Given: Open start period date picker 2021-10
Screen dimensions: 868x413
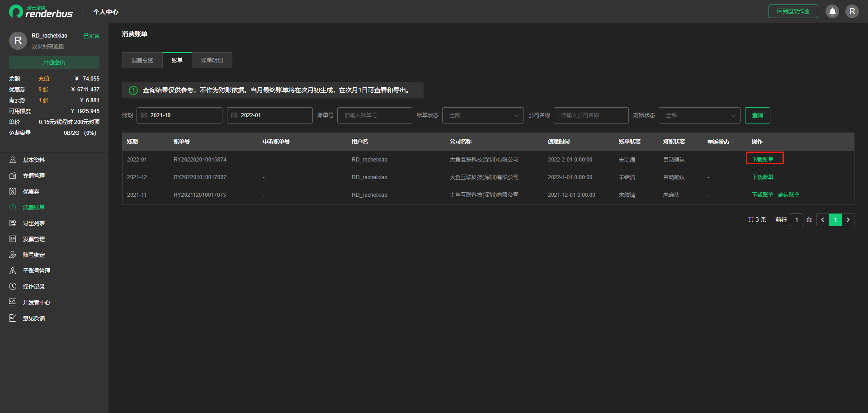Looking at the screenshot, I should [179, 115].
